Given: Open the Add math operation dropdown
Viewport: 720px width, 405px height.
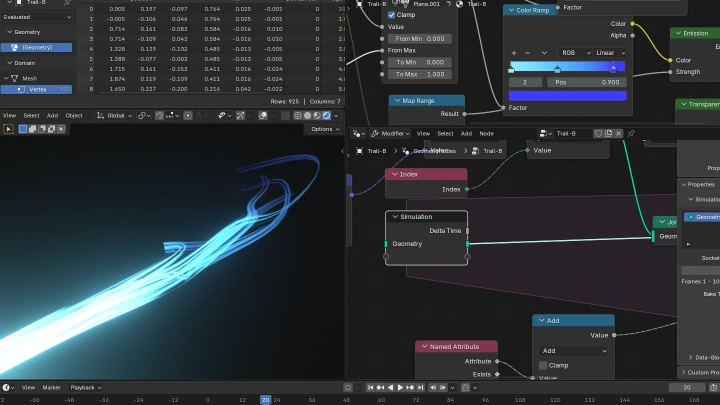Looking at the screenshot, I should [574, 351].
